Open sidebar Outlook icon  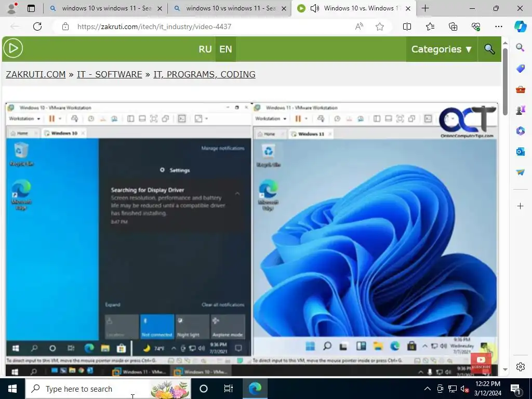tap(520, 151)
